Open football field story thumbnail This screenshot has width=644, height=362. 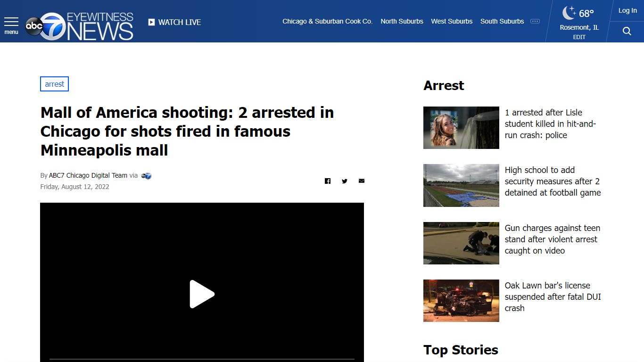[x=461, y=185]
